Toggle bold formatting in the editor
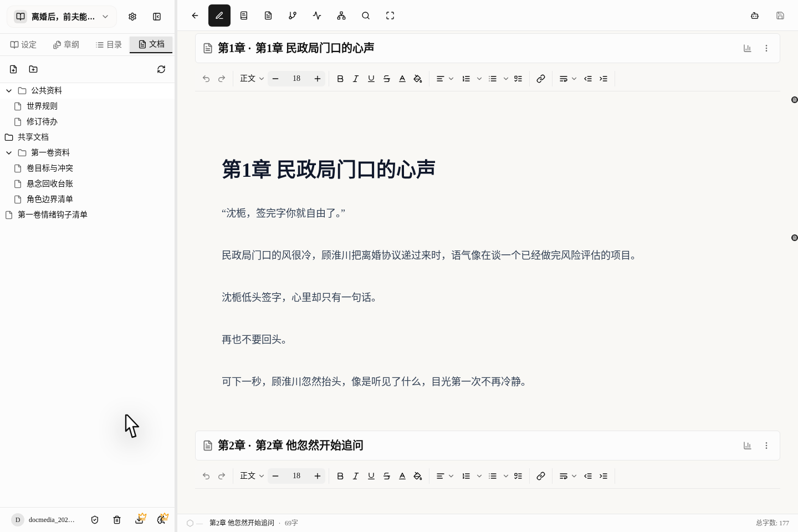This screenshot has width=798, height=532. tap(340, 79)
